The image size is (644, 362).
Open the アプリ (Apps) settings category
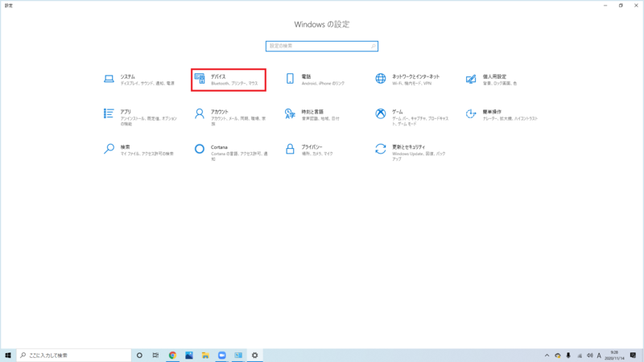pyautogui.click(x=139, y=117)
